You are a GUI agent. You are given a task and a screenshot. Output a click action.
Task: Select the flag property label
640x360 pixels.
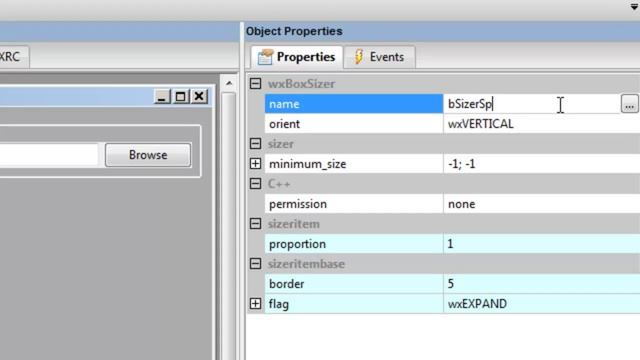pyautogui.click(x=353, y=304)
